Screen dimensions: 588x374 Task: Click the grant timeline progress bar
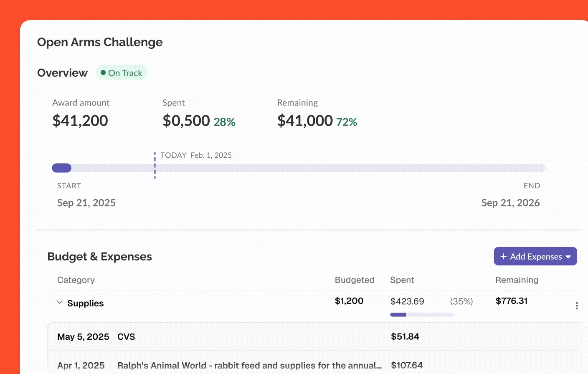(x=299, y=168)
